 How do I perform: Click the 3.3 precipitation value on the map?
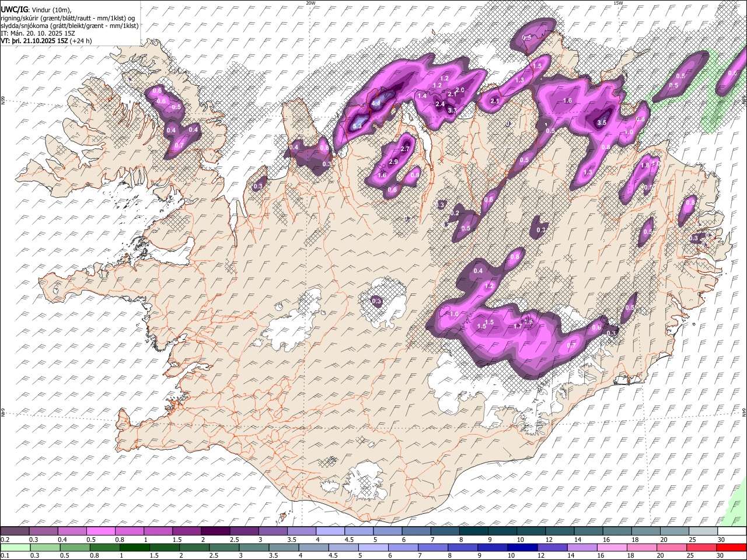(x=452, y=110)
